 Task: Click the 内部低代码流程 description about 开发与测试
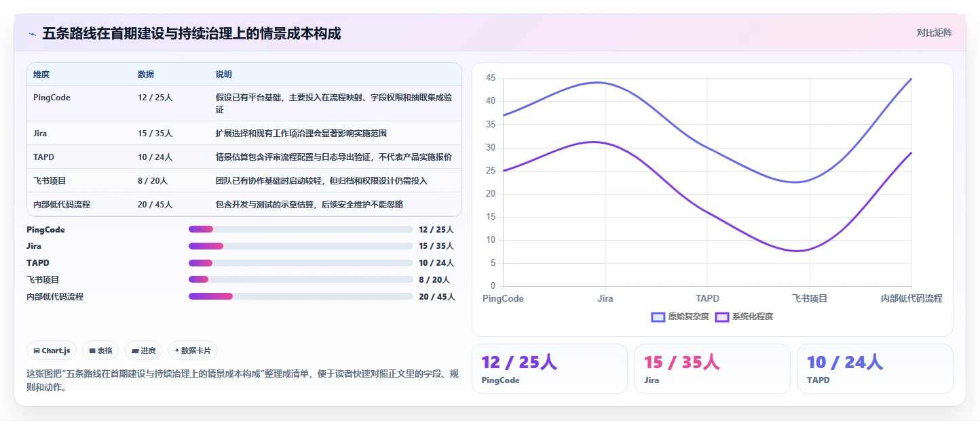[x=309, y=205]
